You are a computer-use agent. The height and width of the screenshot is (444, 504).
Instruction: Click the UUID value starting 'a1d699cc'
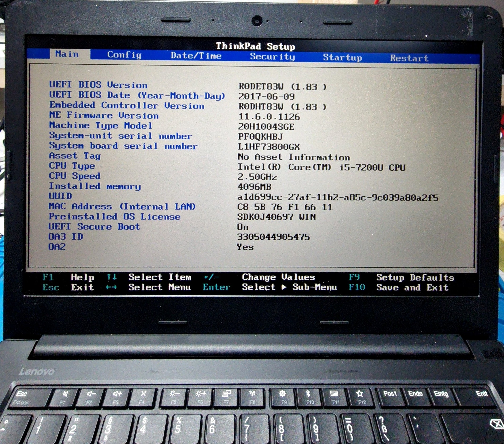pyautogui.click(x=338, y=197)
